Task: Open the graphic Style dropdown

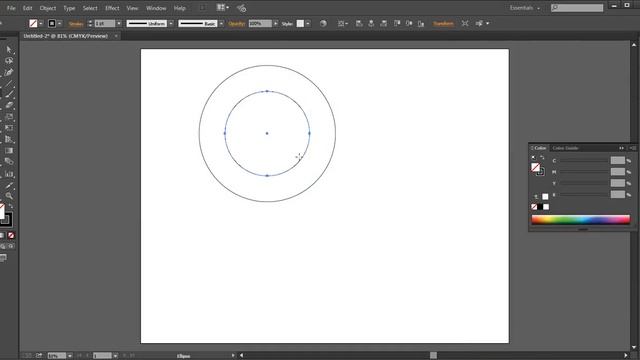Action: 307,24
